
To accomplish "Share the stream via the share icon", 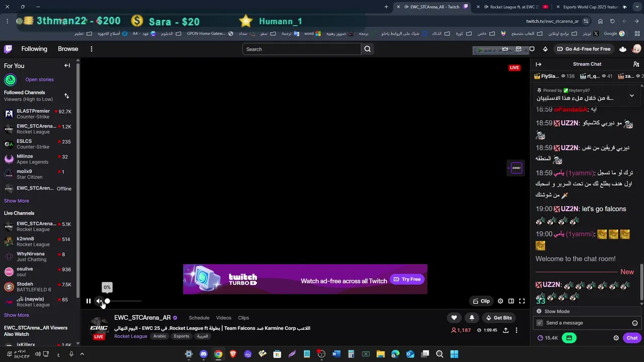I will coord(506,330).
